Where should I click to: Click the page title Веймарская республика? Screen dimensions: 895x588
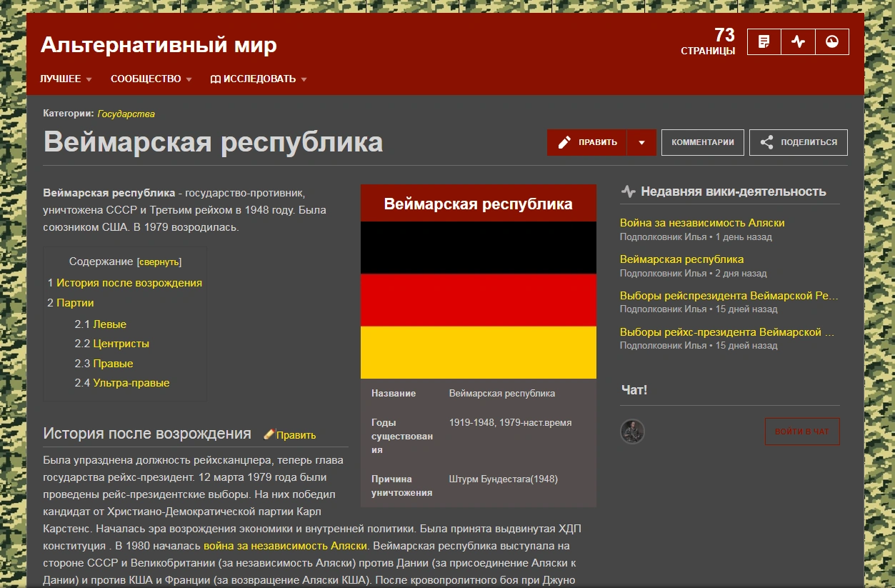tap(214, 142)
